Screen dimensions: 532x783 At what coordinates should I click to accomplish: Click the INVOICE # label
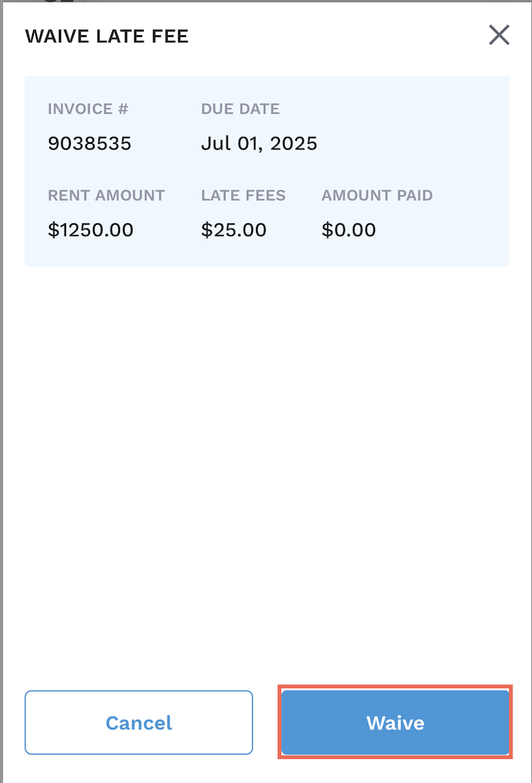[88, 109]
